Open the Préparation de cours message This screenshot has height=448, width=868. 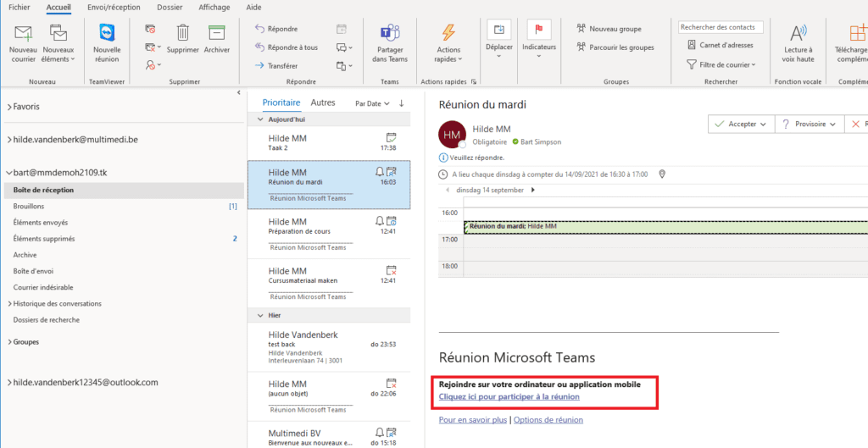[329, 234]
